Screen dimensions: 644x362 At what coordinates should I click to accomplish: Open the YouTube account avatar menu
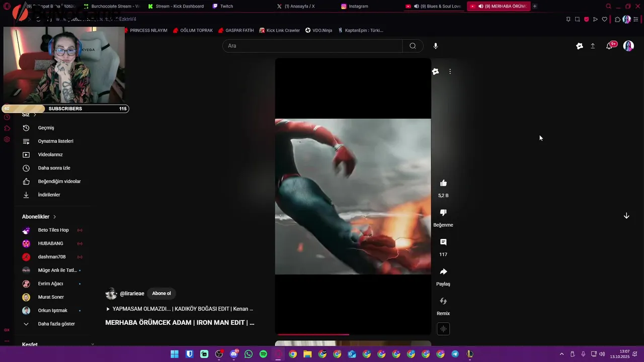(628, 46)
